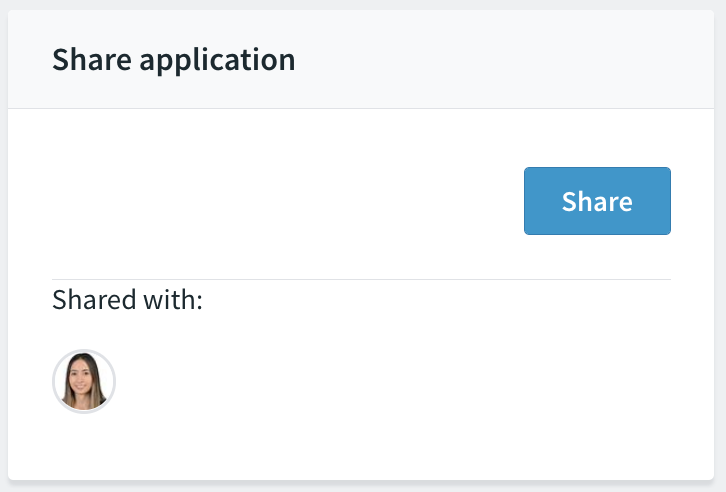Click the blank space right of the avatar
The width and height of the screenshot is (726, 492).
pyautogui.click(x=394, y=381)
